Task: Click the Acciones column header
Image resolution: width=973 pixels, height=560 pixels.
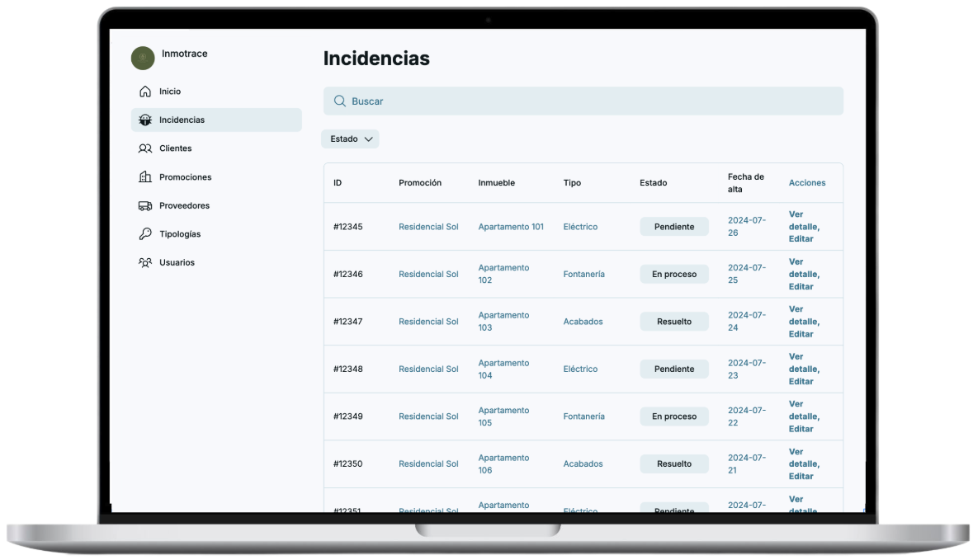Action: point(806,183)
